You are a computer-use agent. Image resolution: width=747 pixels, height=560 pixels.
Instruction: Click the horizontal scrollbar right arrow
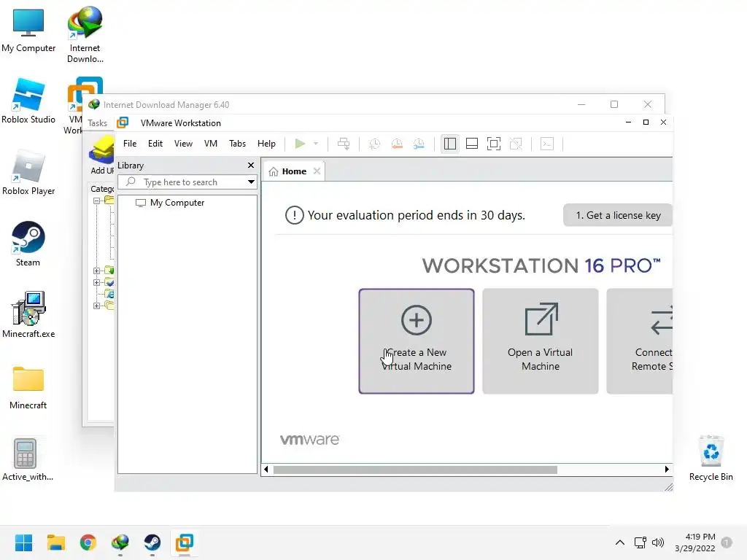[x=667, y=470]
